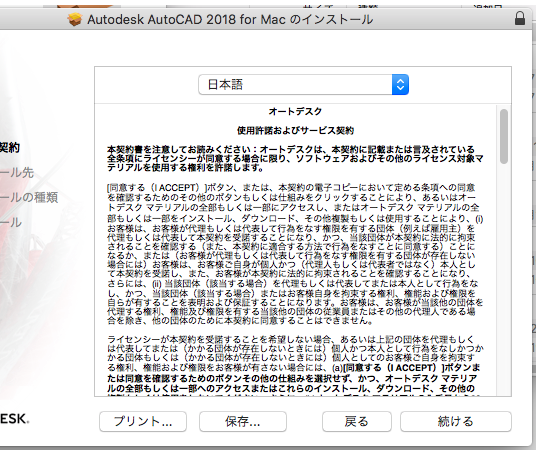
Task: Click the lock icon in title bar
Action: click(x=520, y=18)
